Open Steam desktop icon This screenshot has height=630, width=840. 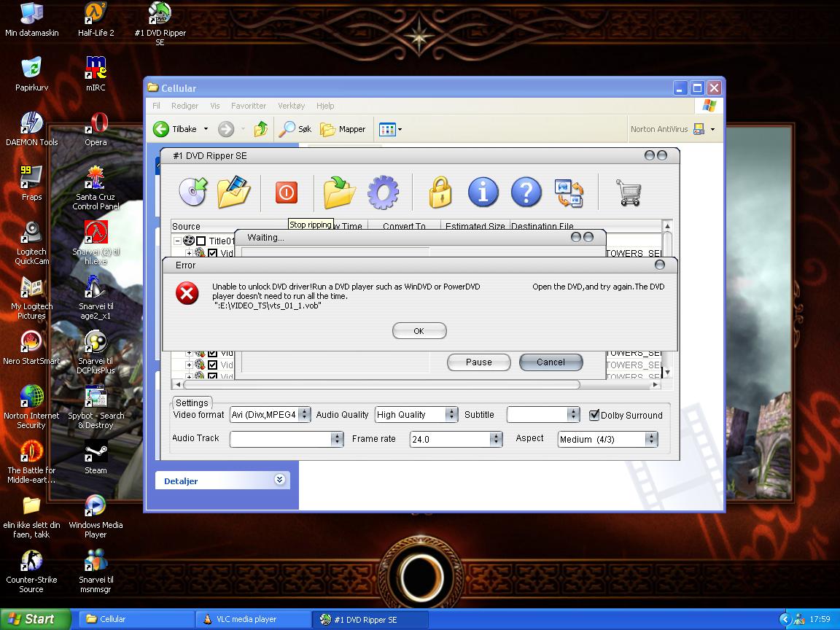(x=96, y=456)
